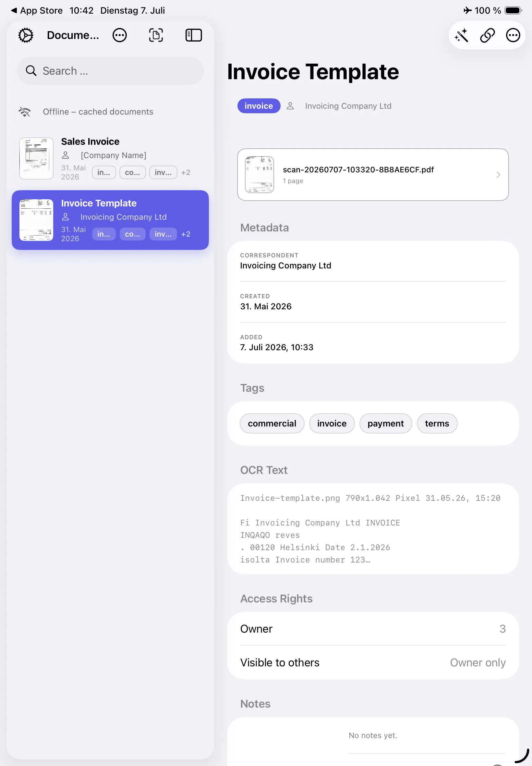Tap the blue invoice document type badge
The width and height of the screenshot is (532, 766).
click(259, 106)
